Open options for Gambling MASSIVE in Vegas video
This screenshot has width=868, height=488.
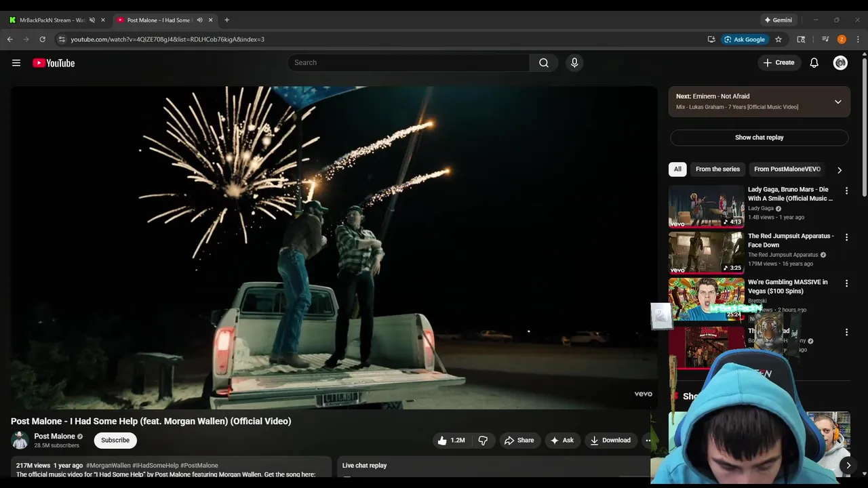coord(846,283)
